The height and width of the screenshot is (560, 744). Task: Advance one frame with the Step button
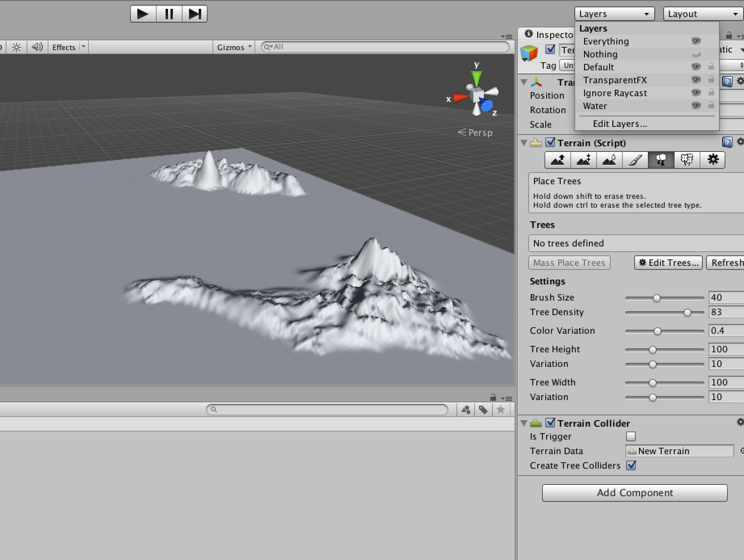point(195,14)
